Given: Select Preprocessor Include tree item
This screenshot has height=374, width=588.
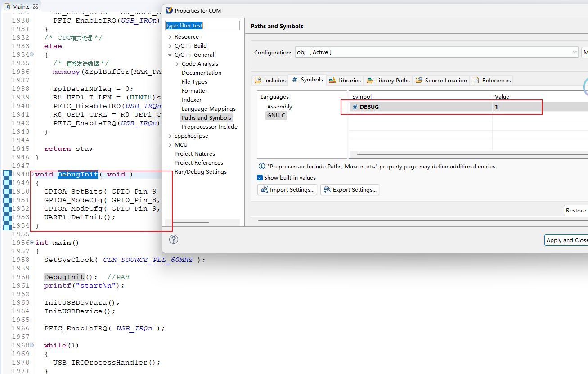Looking at the screenshot, I should tap(210, 127).
